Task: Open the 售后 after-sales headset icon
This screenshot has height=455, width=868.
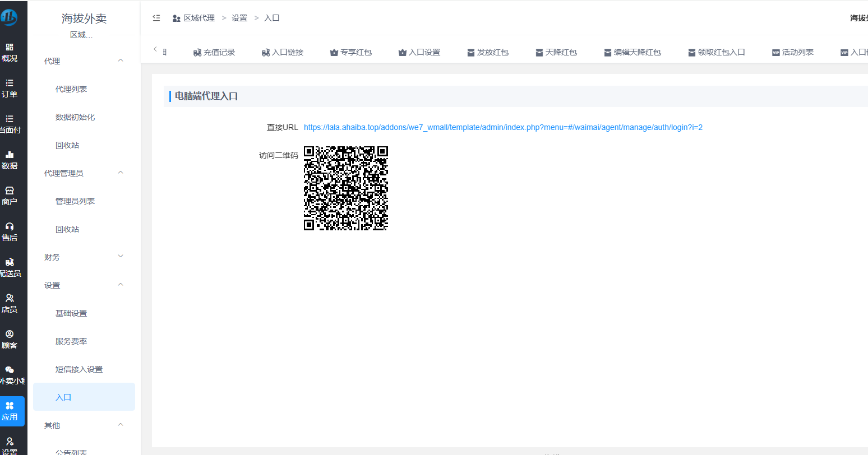Action: (10, 231)
